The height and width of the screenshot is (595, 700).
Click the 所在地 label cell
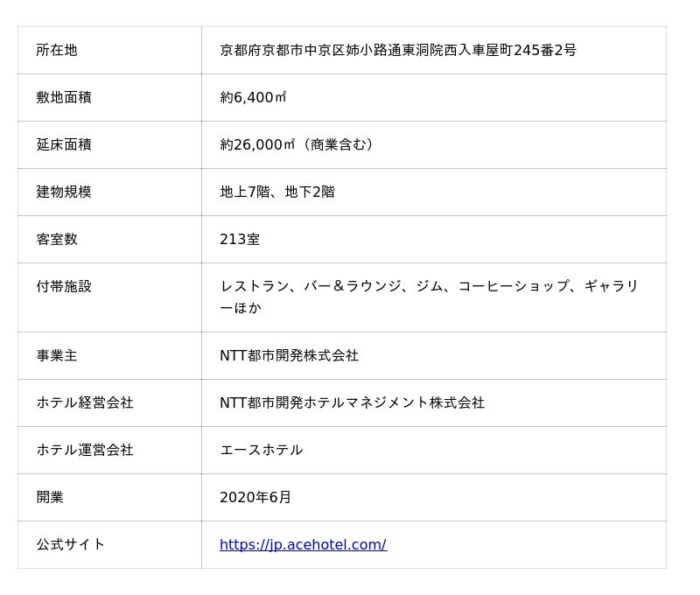click(57, 50)
